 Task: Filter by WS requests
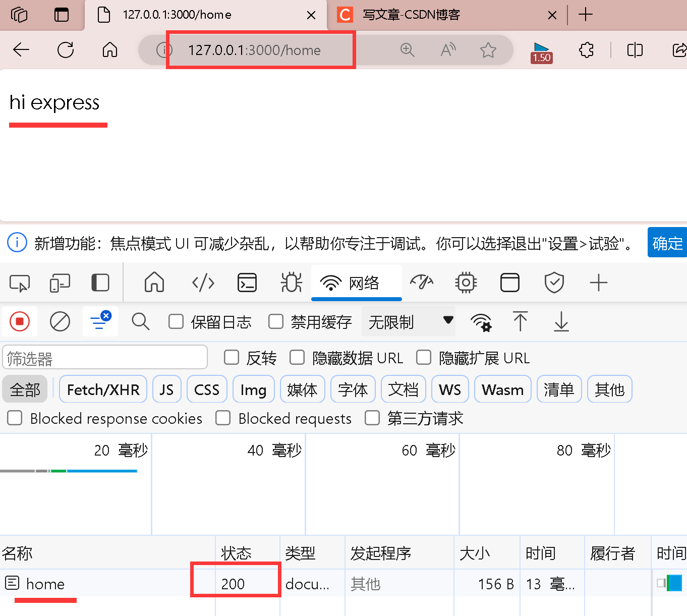[x=450, y=389]
